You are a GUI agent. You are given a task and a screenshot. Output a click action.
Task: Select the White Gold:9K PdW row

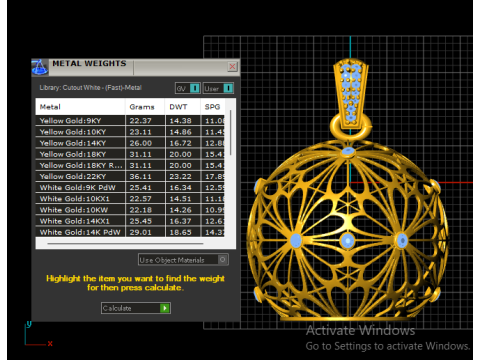coord(130,188)
